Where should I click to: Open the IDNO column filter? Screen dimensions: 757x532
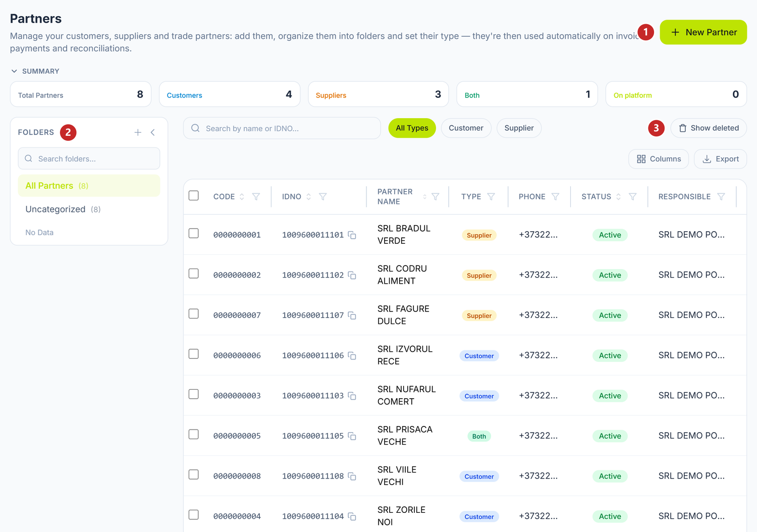[x=323, y=197]
